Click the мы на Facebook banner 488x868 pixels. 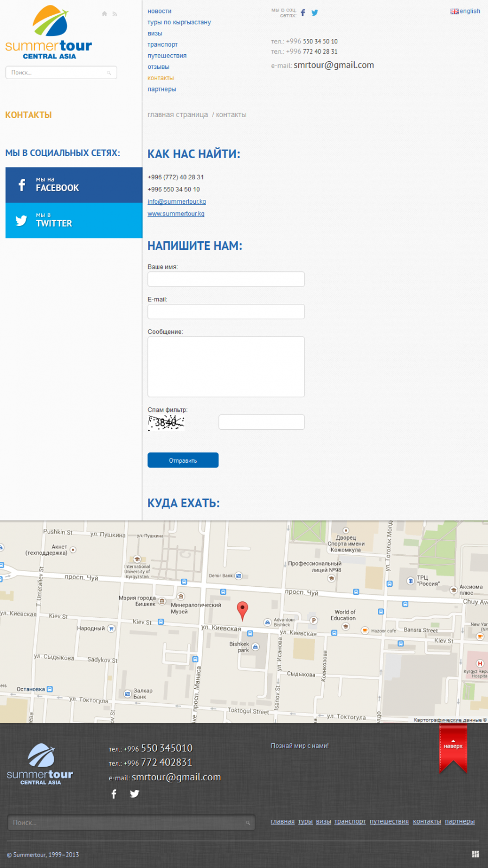74,185
